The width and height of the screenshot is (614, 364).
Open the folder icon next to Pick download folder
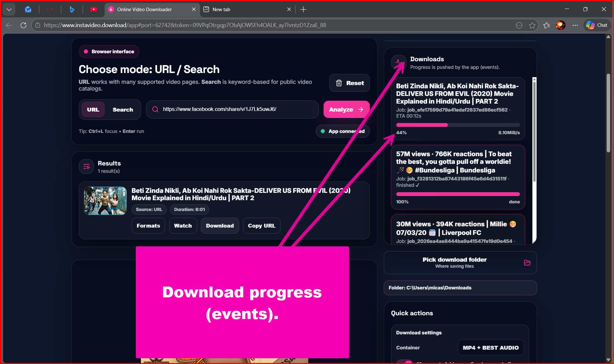527,263
